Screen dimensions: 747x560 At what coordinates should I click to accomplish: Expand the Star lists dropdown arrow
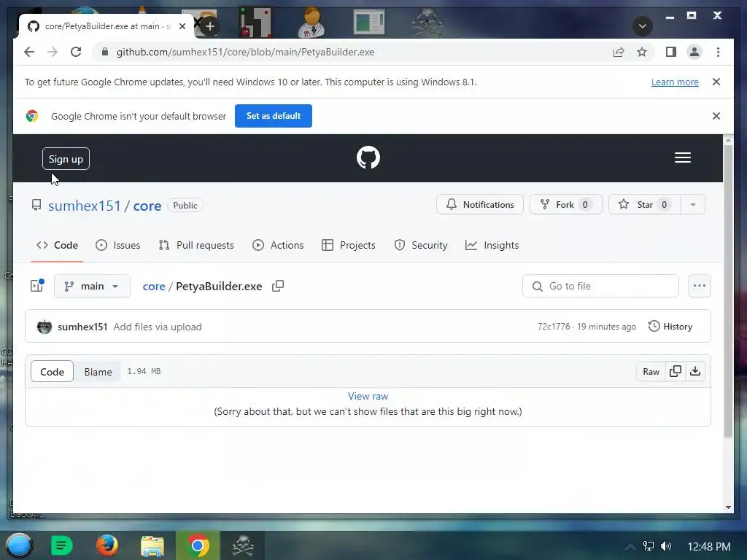click(x=693, y=204)
